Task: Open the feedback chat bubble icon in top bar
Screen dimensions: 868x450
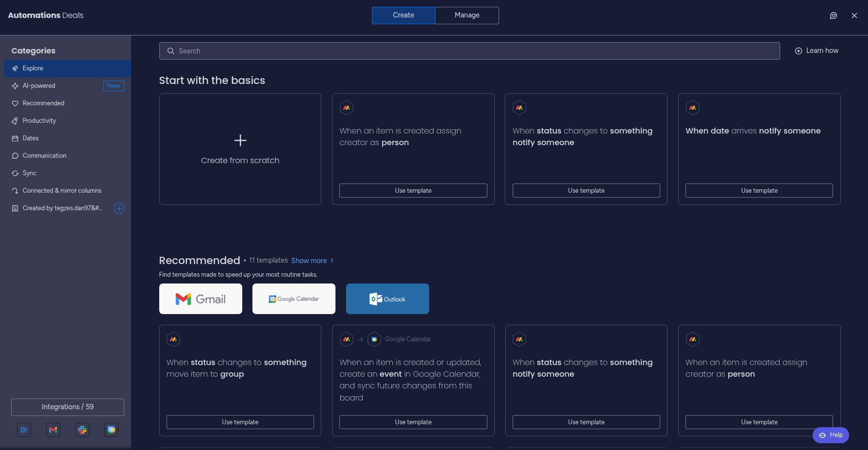Action: [834, 15]
